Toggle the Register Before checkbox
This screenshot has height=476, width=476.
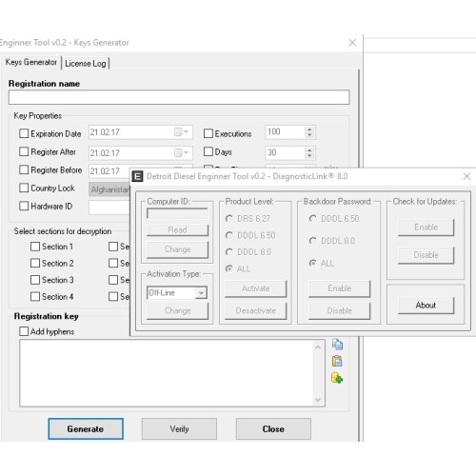pos(24,169)
